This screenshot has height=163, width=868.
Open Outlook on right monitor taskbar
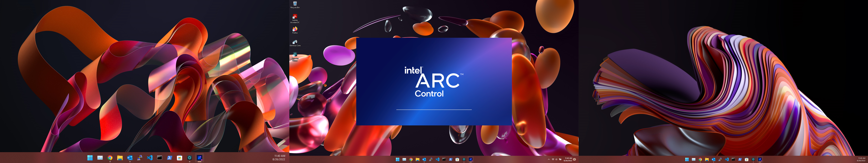[x=714, y=159]
